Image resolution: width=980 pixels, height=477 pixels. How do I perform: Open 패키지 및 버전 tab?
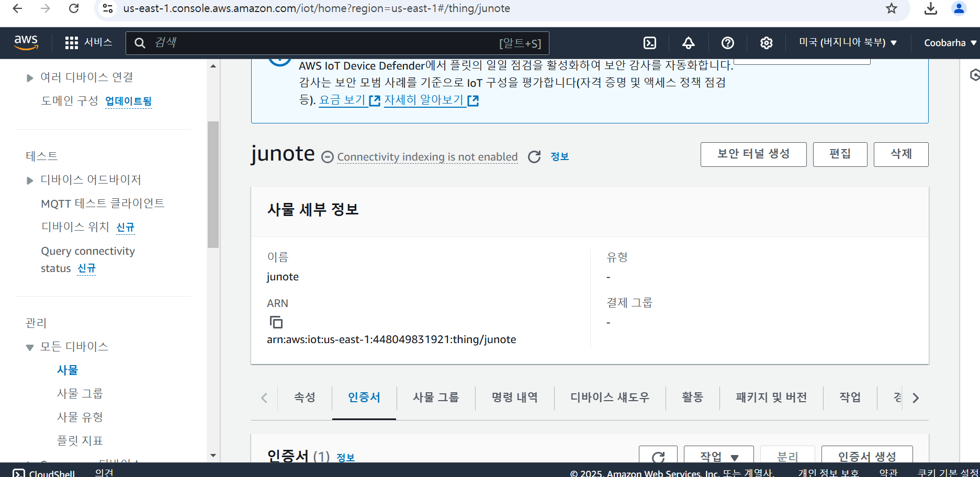click(x=771, y=397)
